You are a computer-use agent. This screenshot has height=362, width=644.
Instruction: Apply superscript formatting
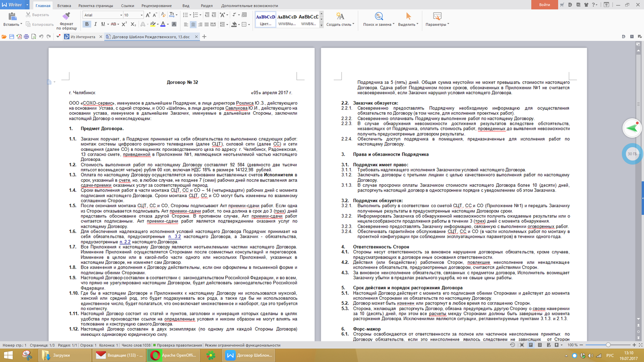124,24
